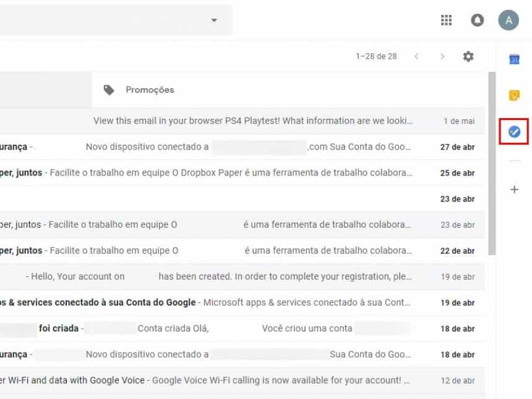Open Google Voice Wi-Fi calling email

(x=242, y=380)
